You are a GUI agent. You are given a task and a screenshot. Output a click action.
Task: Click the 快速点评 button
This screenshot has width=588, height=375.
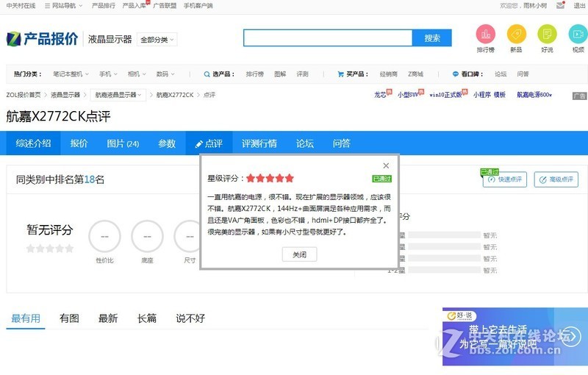click(x=505, y=179)
